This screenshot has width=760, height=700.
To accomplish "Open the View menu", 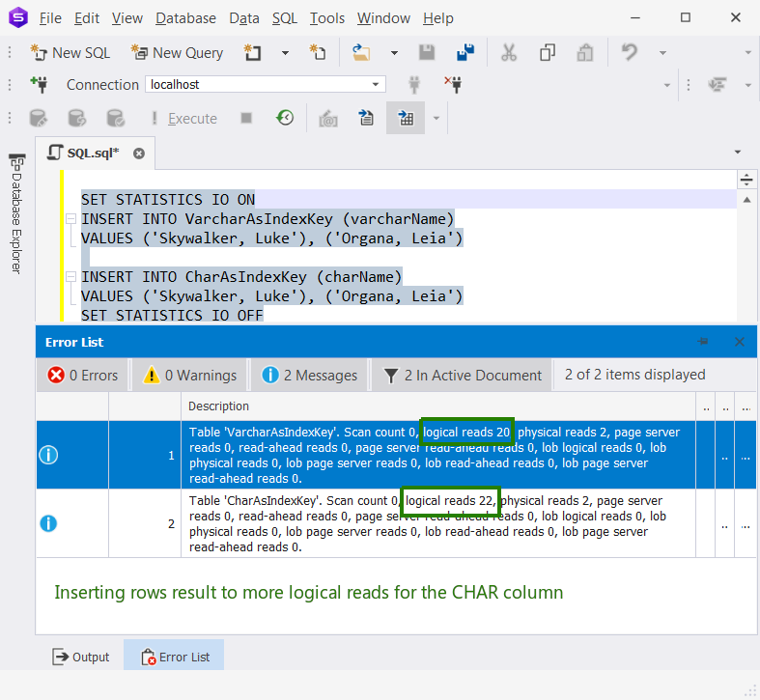I will (127, 18).
